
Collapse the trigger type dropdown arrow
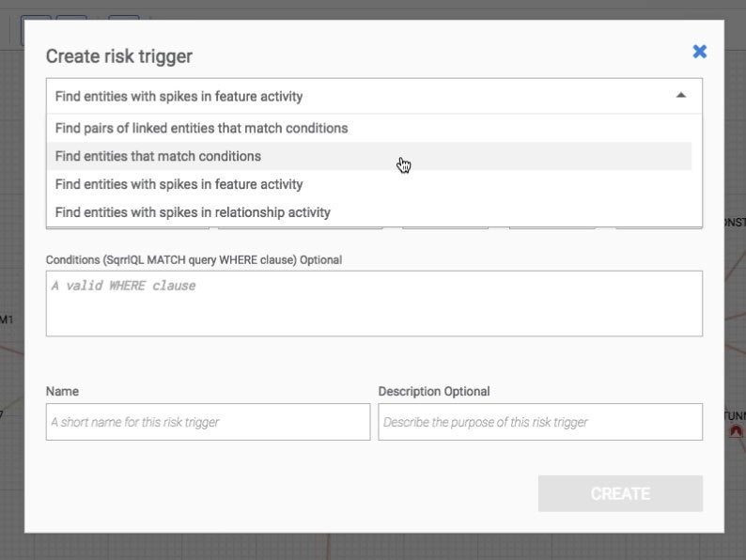pyautogui.click(x=681, y=95)
